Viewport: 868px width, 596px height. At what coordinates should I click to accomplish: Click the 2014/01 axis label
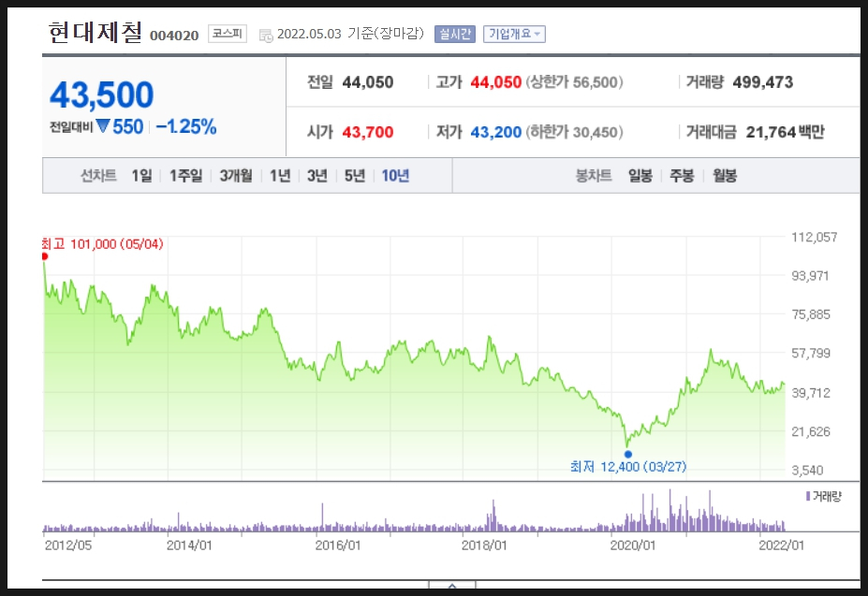(189, 545)
